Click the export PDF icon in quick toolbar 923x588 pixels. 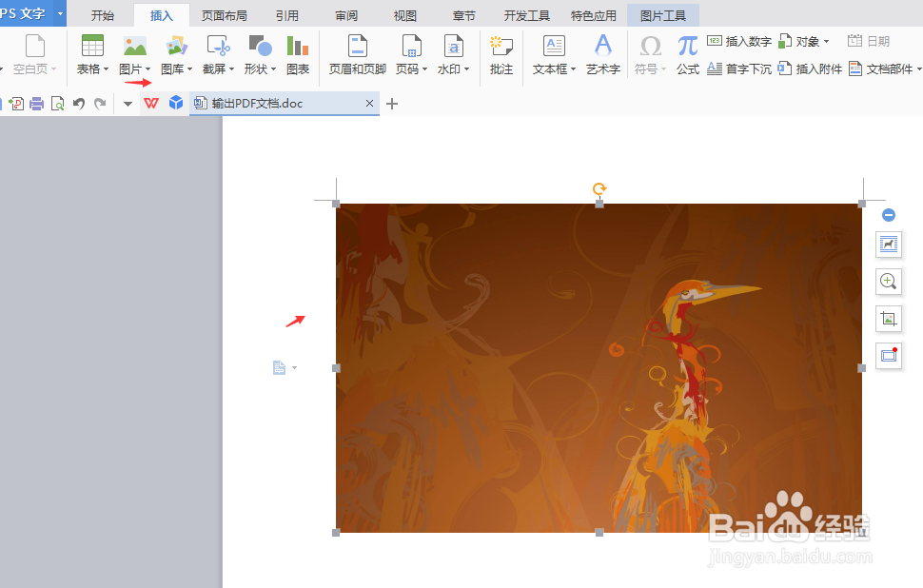16,104
